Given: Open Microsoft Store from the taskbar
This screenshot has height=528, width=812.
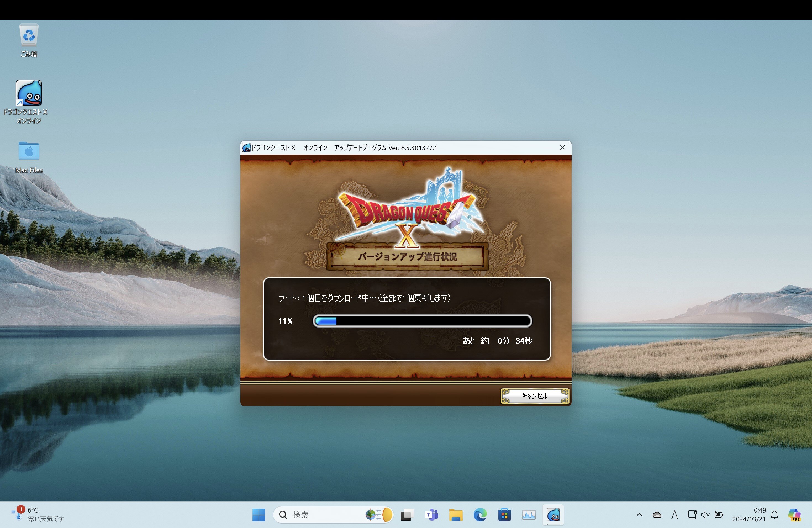Looking at the screenshot, I should pos(504,515).
